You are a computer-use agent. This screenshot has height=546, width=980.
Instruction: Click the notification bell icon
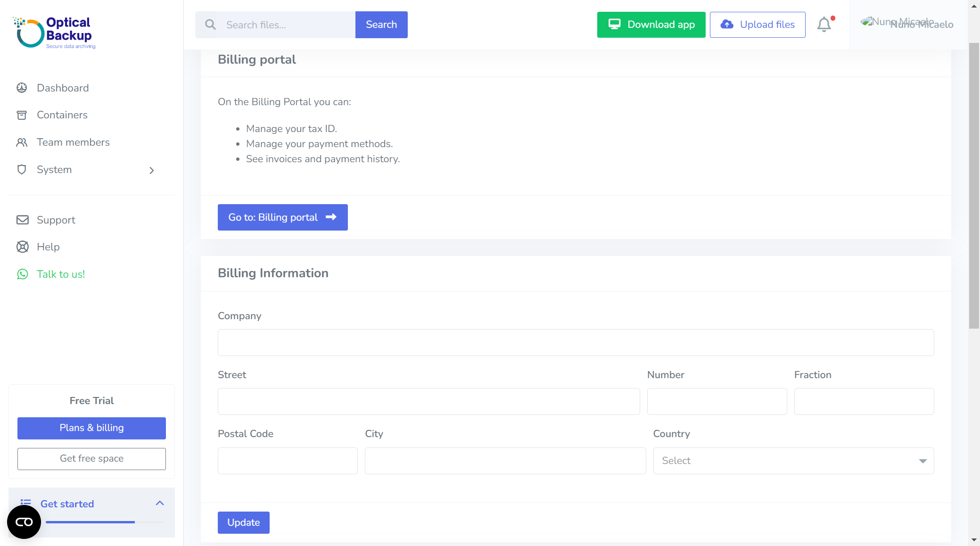pos(824,25)
